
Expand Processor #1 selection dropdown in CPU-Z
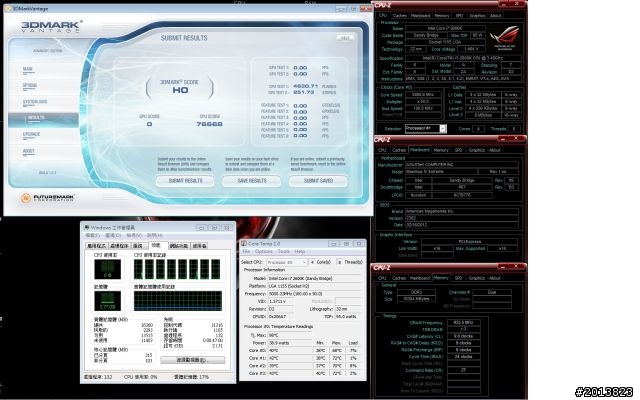[x=443, y=129]
